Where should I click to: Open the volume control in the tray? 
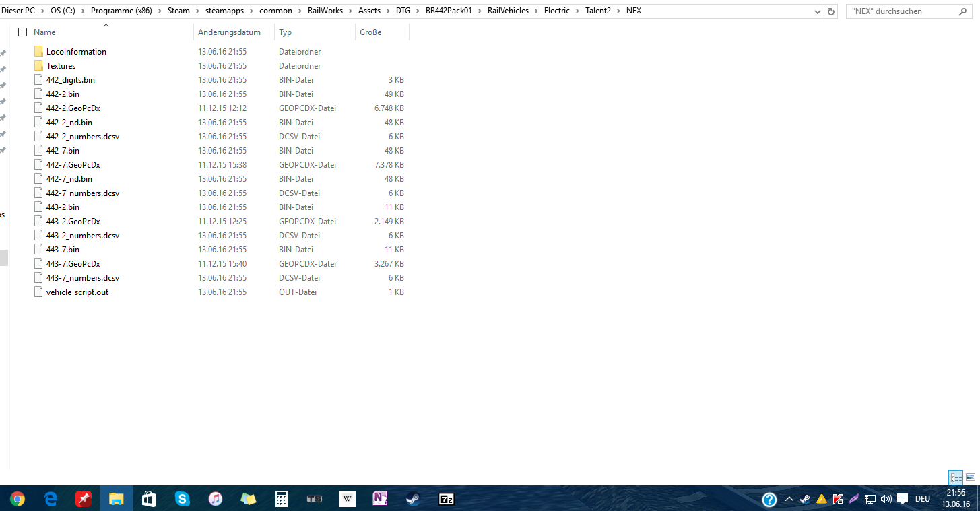tap(886, 500)
